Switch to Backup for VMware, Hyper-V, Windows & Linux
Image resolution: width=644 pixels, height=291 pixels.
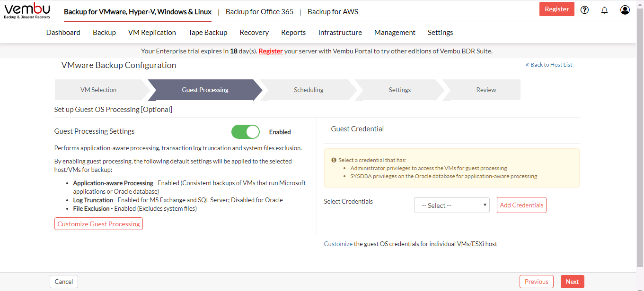point(138,12)
